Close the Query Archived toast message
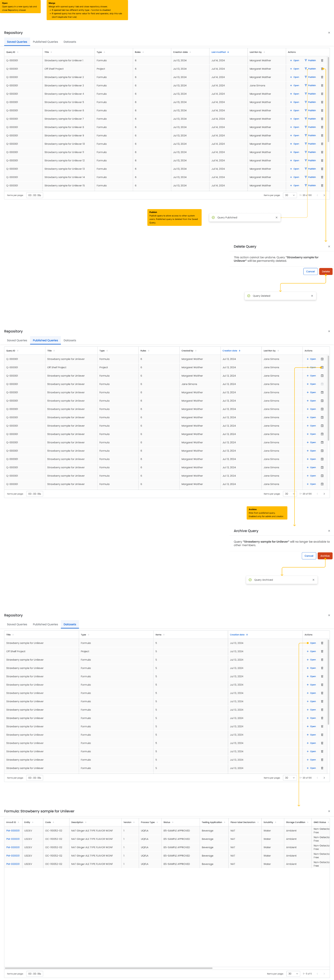This screenshot has width=334, height=980. tap(313, 580)
